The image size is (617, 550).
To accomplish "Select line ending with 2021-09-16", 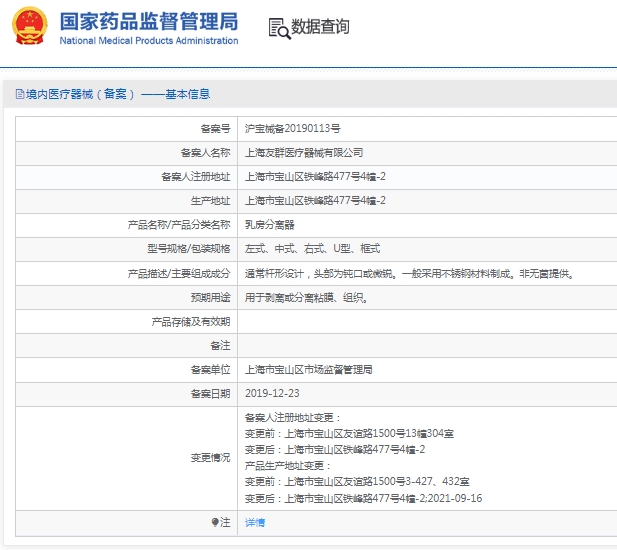I will [x=363, y=498].
